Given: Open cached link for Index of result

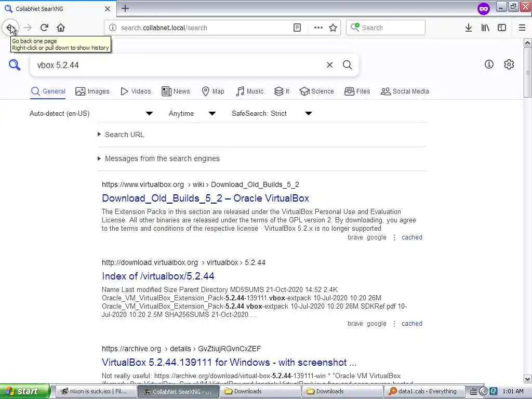Looking at the screenshot, I should (412, 324).
